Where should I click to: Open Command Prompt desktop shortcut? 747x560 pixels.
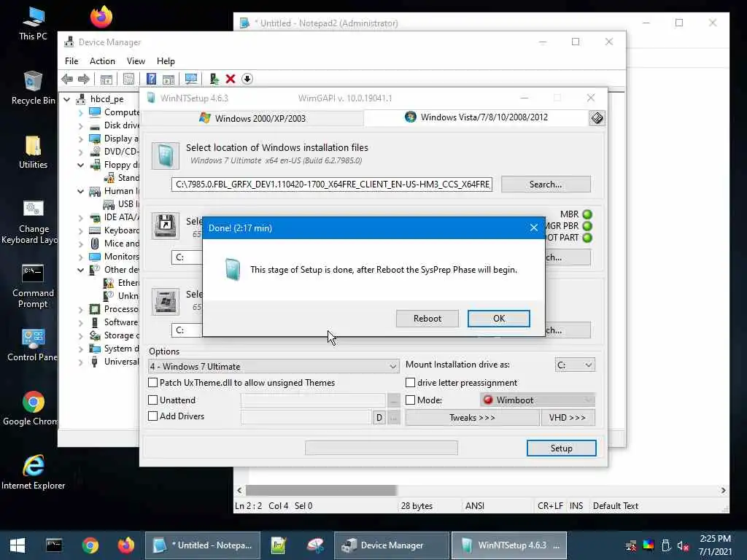pyautogui.click(x=33, y=286)
